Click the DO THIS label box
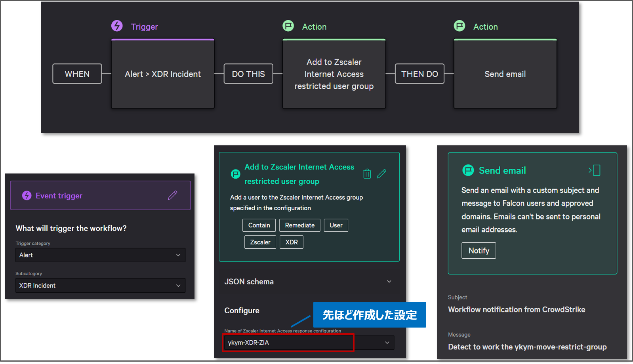The image size is (633, 364). click(248, 74)
